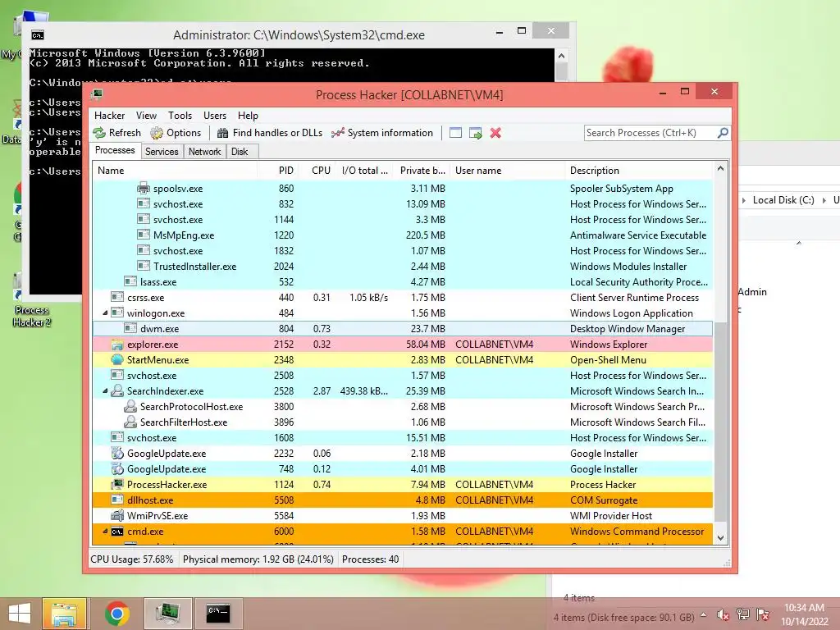This screenshot has width=840, height=630.
Task: Click the find window toolbar icon
Action: tap(455, 133)
